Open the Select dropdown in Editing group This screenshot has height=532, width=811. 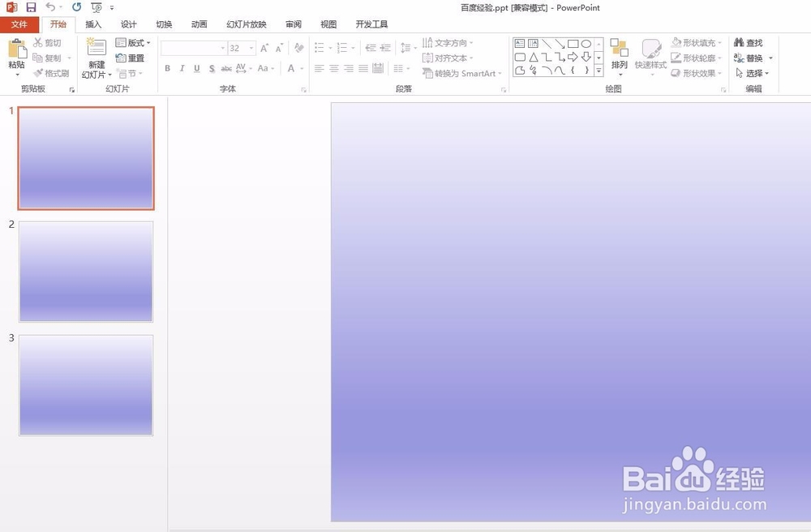tap(752, 74)
